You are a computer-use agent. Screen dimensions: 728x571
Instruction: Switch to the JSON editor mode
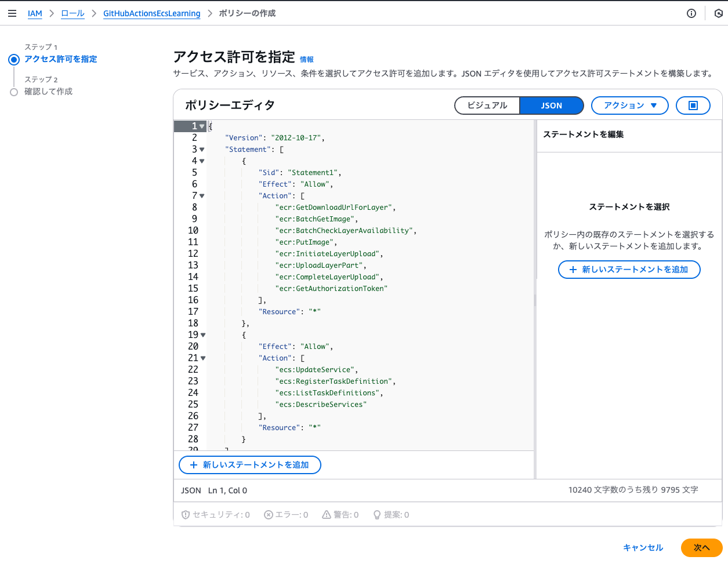552,106
